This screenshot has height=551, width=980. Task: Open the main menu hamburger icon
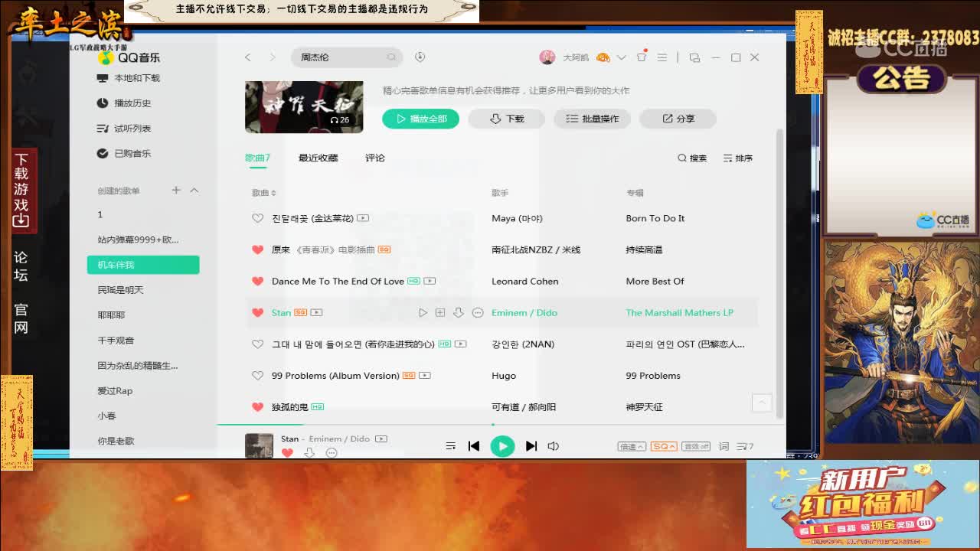pyautogui.click(x=662, y=57)
